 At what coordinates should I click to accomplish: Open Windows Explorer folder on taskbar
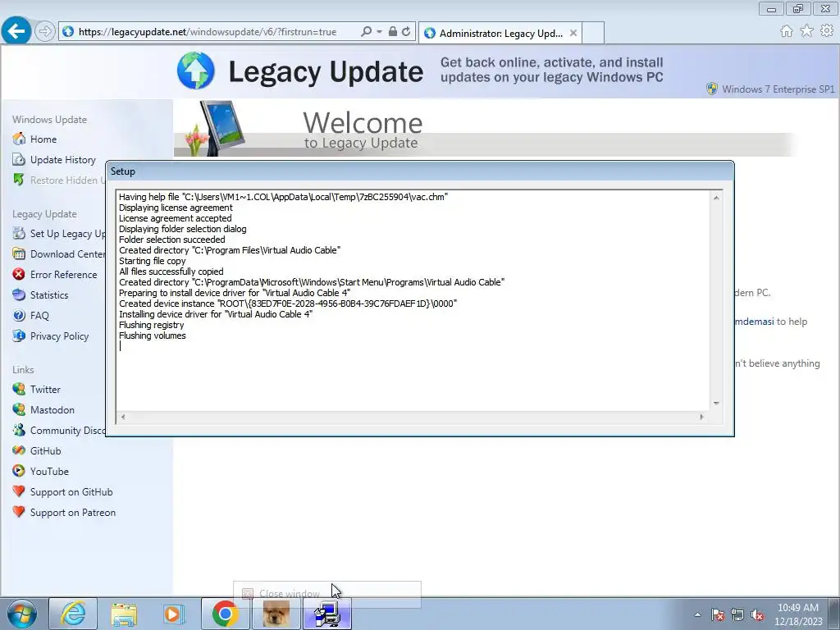[124, 614]
